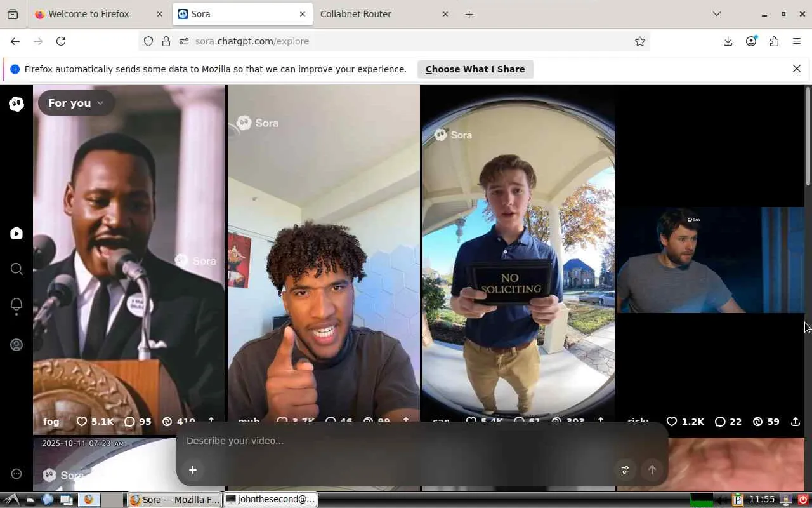Image resolution: width=812 pixels, height=508 pixels.
Task: Expand the For you feed dropdown
Action: click(x=75, y=103)
